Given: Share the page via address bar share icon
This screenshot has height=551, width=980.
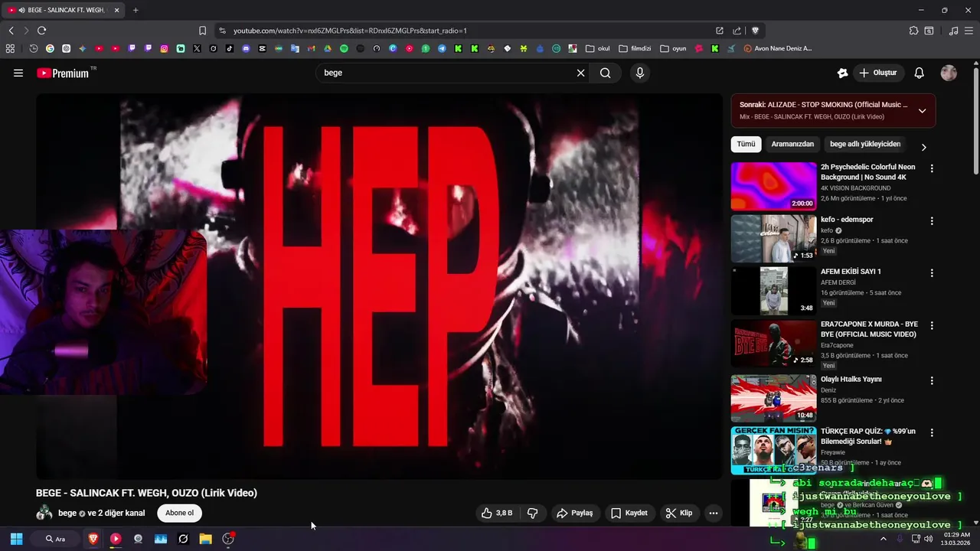Looking at the screenshot, I should [x=737, y=31].
